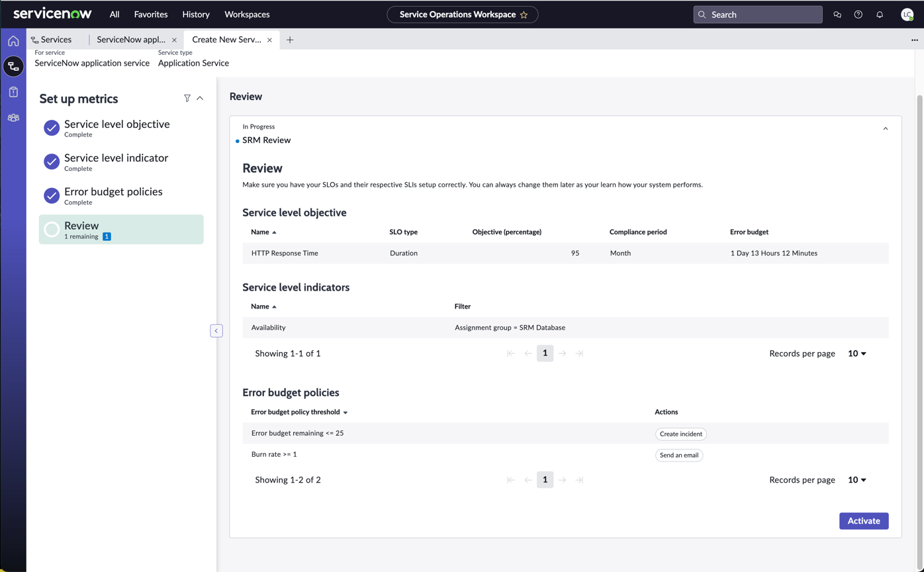Go to next page of indicators list
Image resolution: width=924 pixels, height=572 pixels.
click(562, 354)
